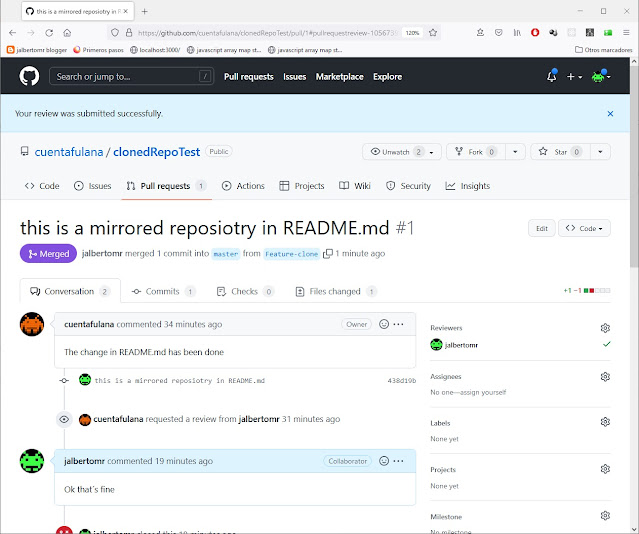This screenshot has width=639, height=534.
Task: Open the Wiki tab
Action: click(355, 186)
